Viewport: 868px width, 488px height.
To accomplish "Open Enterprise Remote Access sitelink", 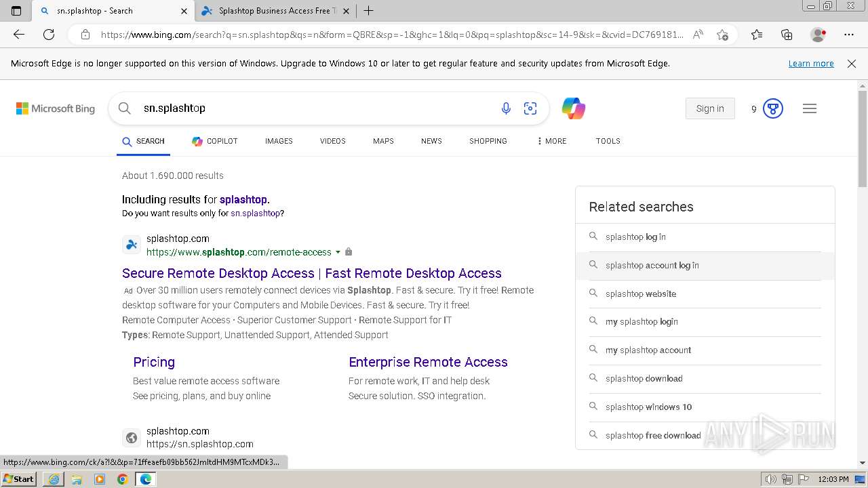I will (x=428, y=362).
